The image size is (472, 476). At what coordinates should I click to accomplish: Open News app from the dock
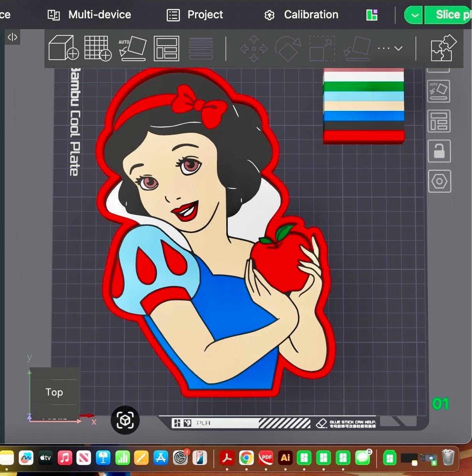tap(84, 458)
